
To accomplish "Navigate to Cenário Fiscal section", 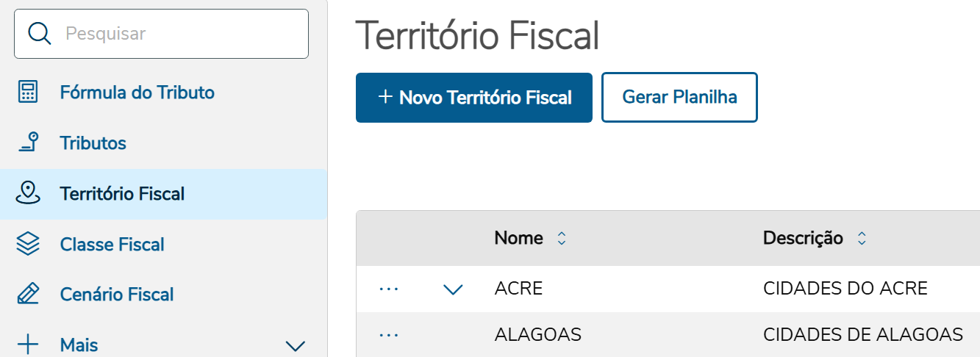I will (x=117, y=295).
